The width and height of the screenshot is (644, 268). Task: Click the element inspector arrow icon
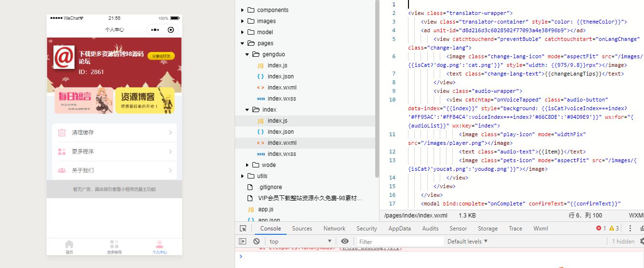tap(243, 229)
